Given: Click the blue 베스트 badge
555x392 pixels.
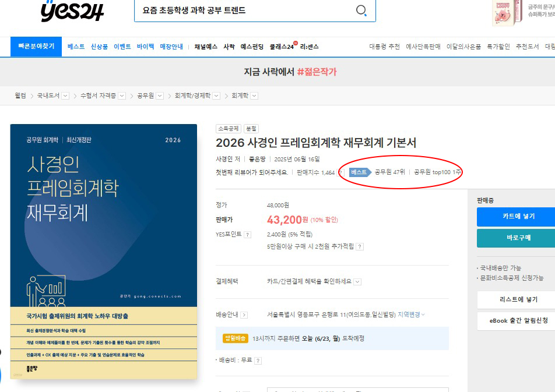Looking at the screenshot, I should [x=360, y=172].
